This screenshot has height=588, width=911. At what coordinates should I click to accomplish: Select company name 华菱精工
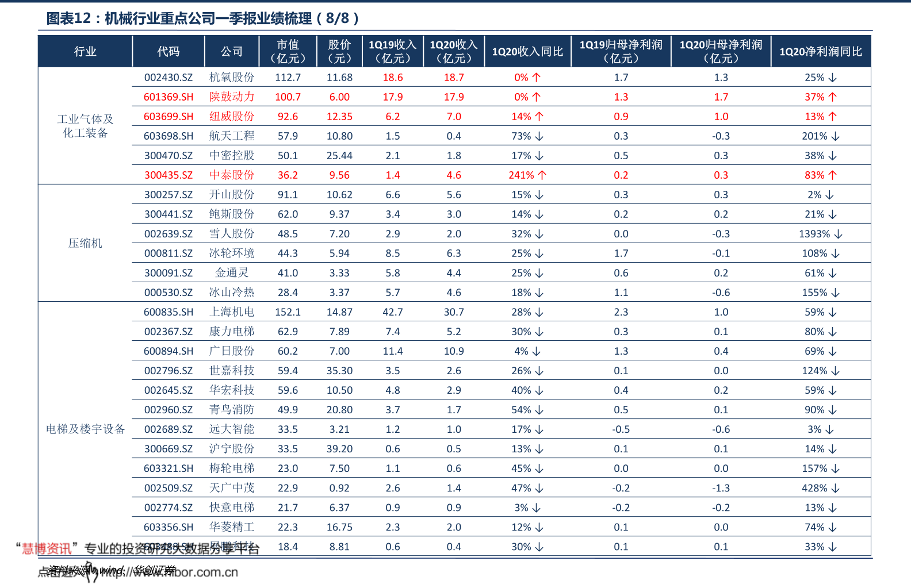pyautogui.click(x=232, y=527)
